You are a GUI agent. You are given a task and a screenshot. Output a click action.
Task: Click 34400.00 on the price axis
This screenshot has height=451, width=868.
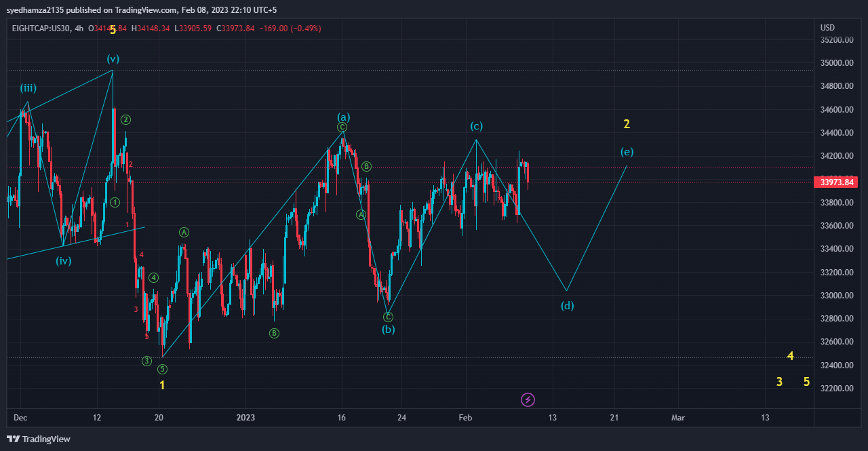point(836,133)
